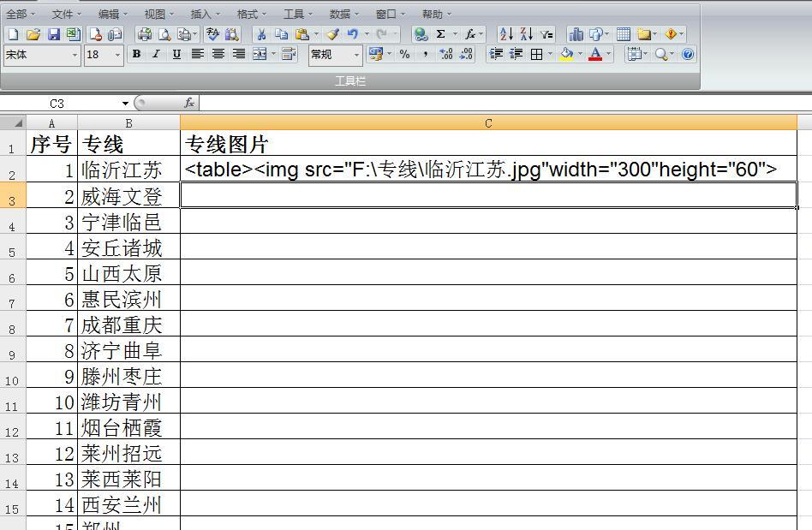Open the 全部 menu
812x530 pixels.
(21, 14)
